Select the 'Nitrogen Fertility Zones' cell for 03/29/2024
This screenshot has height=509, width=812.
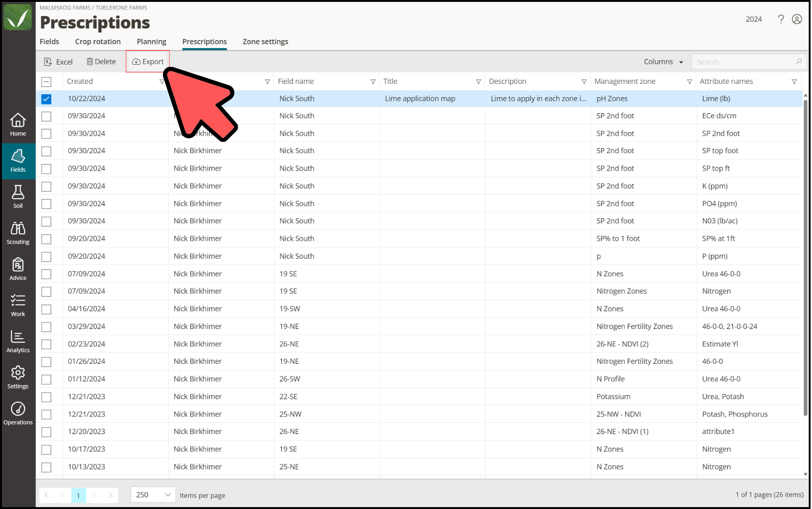pyautogui.click(x=634, y=327)
